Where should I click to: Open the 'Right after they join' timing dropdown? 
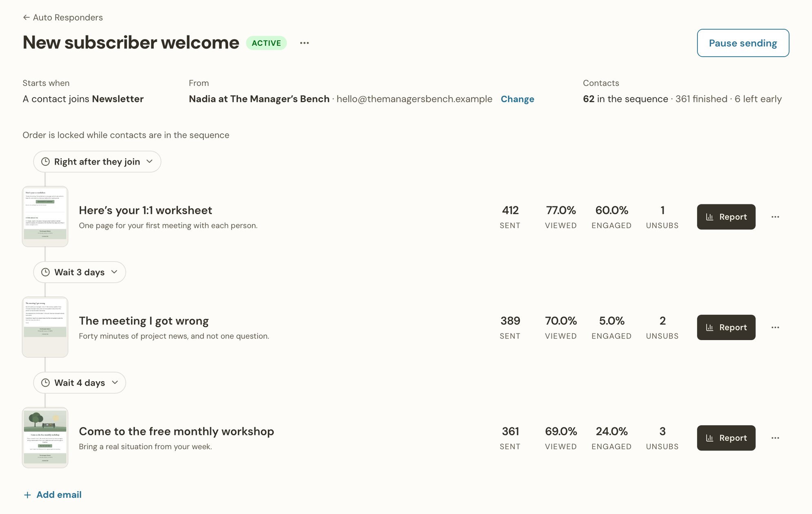tap(97, 162)
